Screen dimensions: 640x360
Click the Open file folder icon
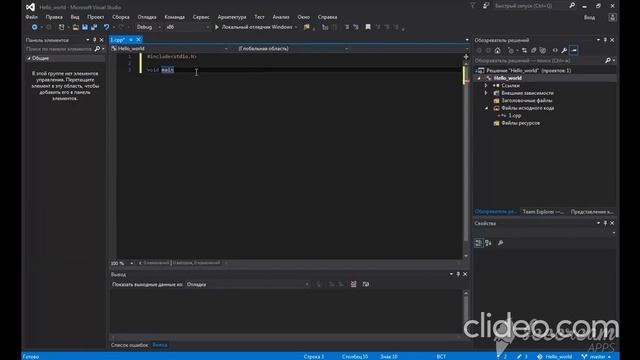click(x=76, y=27)
